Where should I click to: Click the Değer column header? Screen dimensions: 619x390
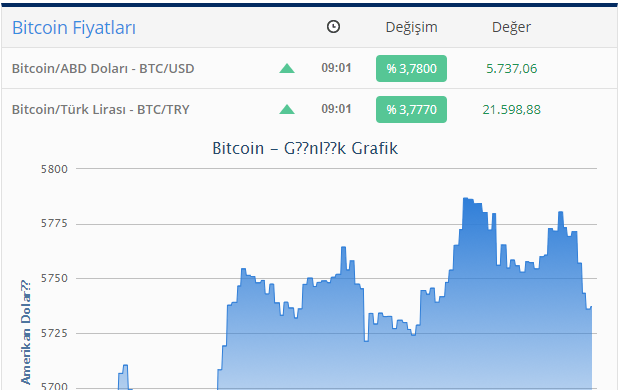pyautogui.click(x=511, y=27)
